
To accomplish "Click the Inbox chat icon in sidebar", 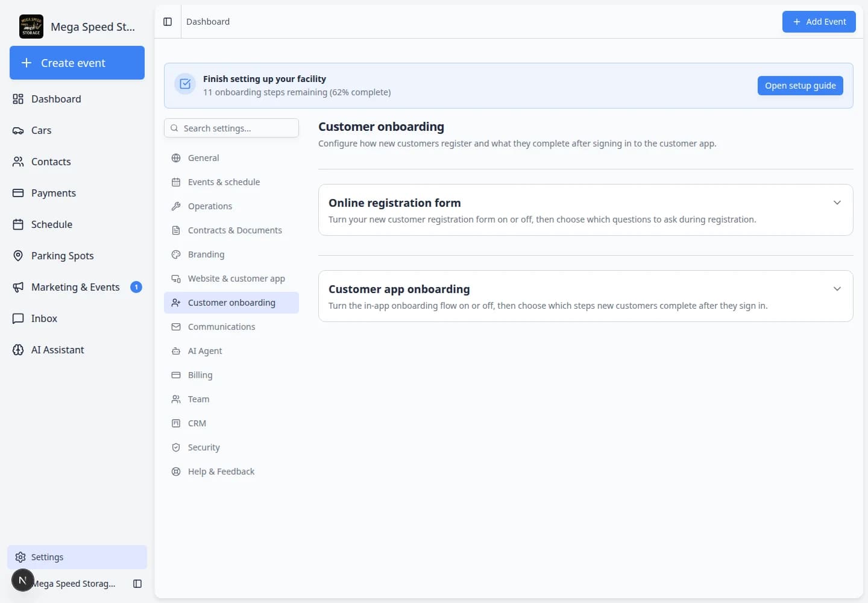I will coord(18,318).
